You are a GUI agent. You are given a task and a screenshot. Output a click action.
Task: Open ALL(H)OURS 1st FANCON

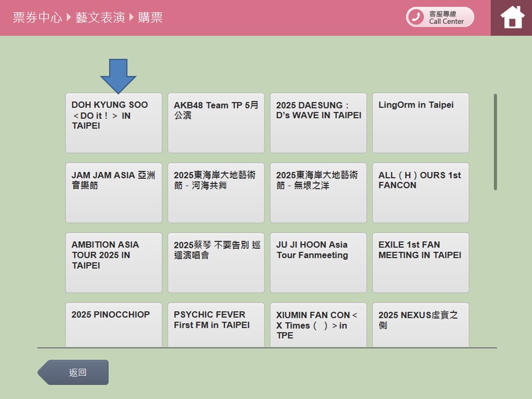[x=421, y=193]
